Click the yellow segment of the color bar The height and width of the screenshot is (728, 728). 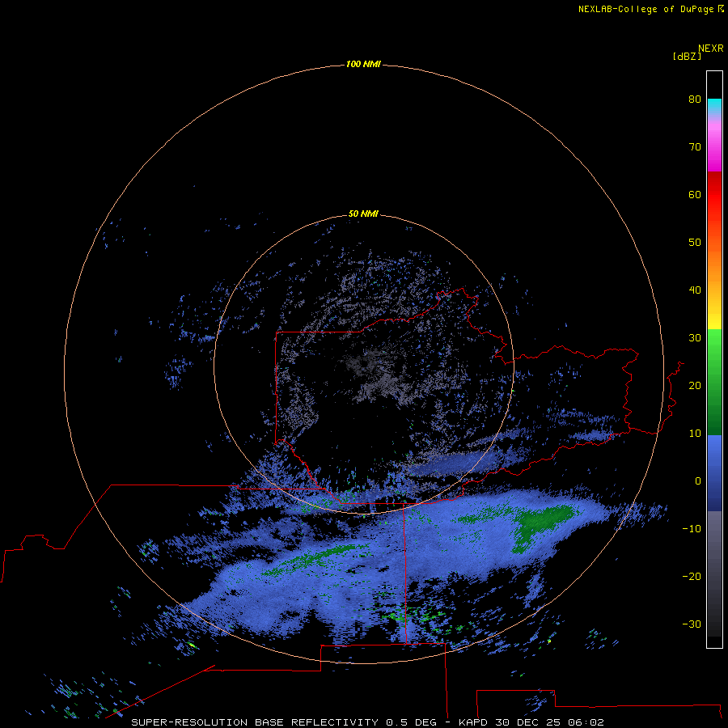[x=714, y=320]
